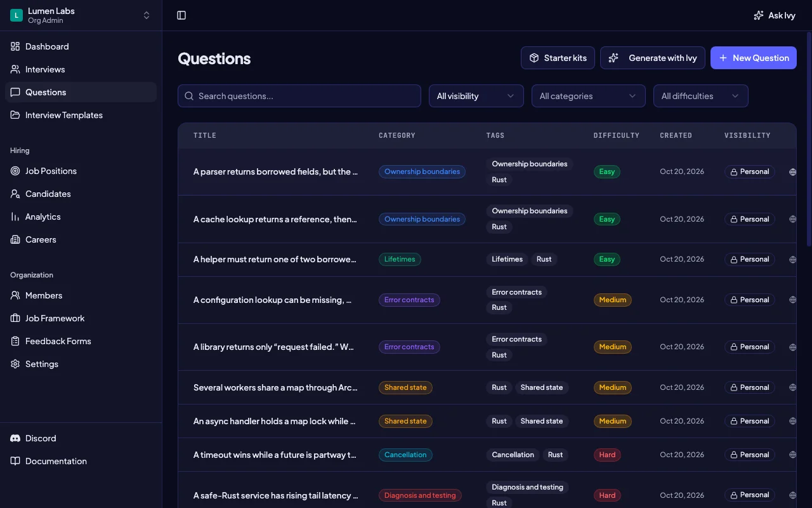
Task: Click the Ask Ivy sparkle icon
Action: (758, 15)
